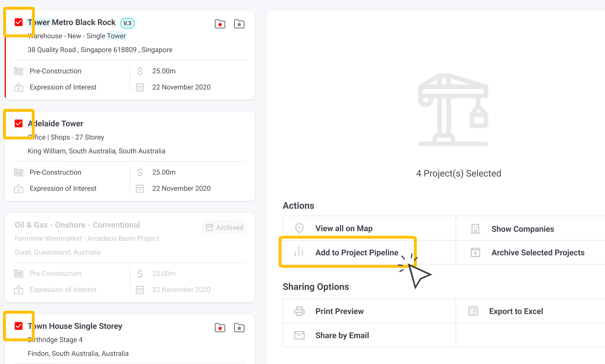Add selected projects to Project Pipeline
This screenshot has height=364, width=605.
click(356, 252)
